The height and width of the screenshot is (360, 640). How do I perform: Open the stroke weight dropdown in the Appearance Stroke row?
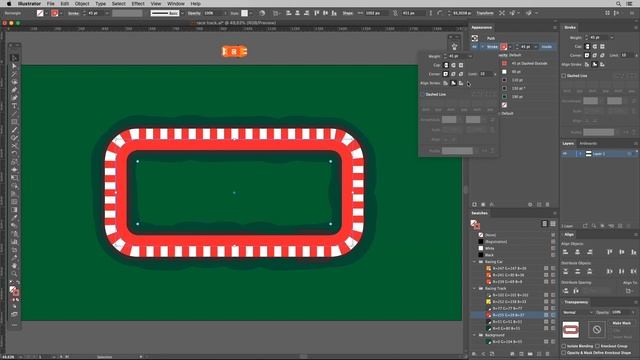point(536,47)
